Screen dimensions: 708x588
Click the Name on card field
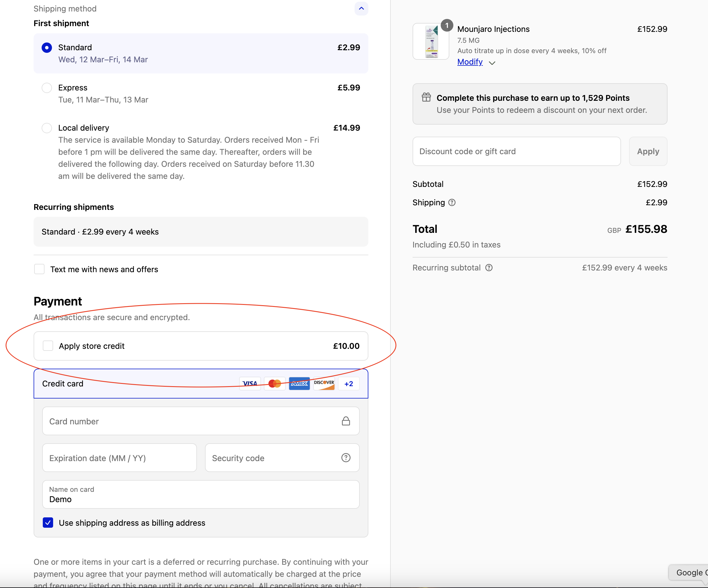(x=201, y=495)
